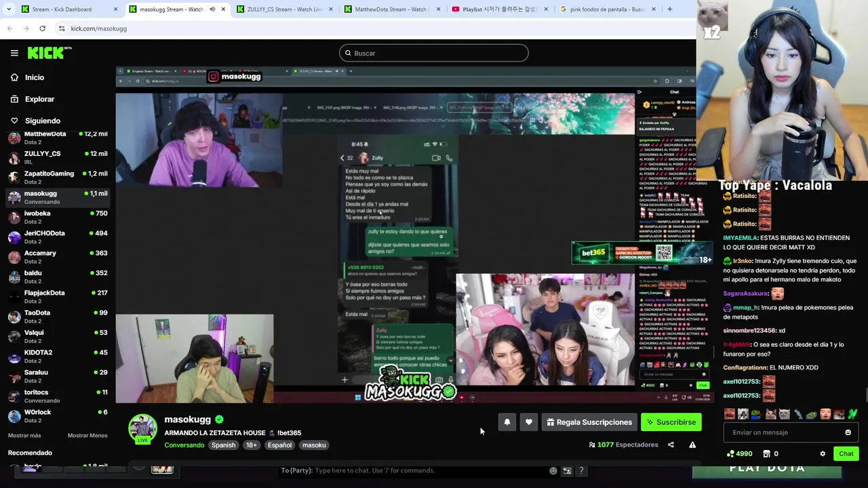Screen dimensions: 868x488
Task: Switch to the YouTube Playlist tab
Action: tap(500, 9)
